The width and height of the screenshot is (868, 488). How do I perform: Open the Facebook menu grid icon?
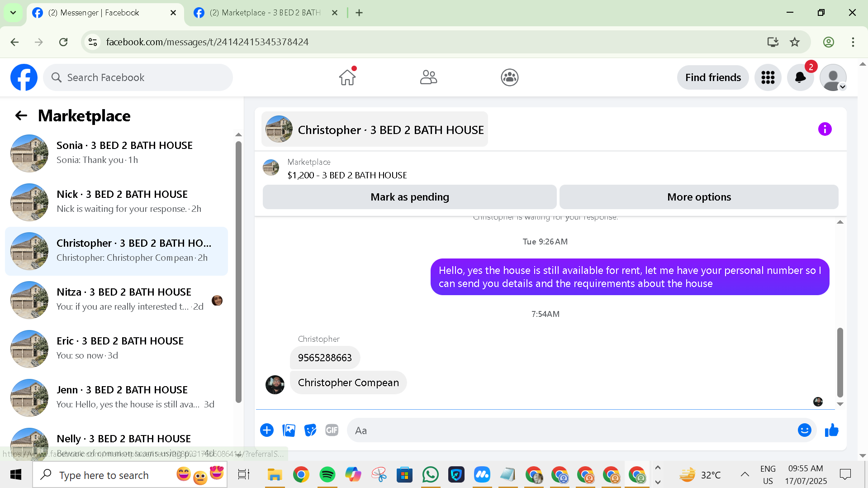(x=768, y=77)
